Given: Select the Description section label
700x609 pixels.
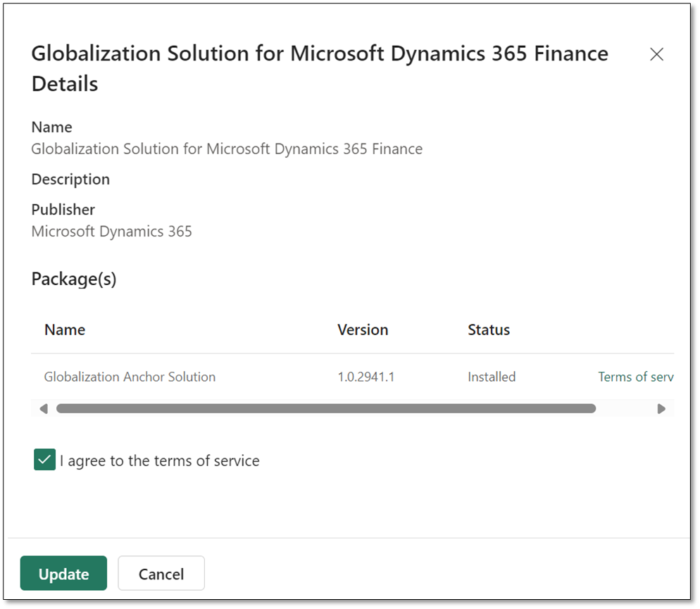Looking at the screenshot, I should [70, 179].
